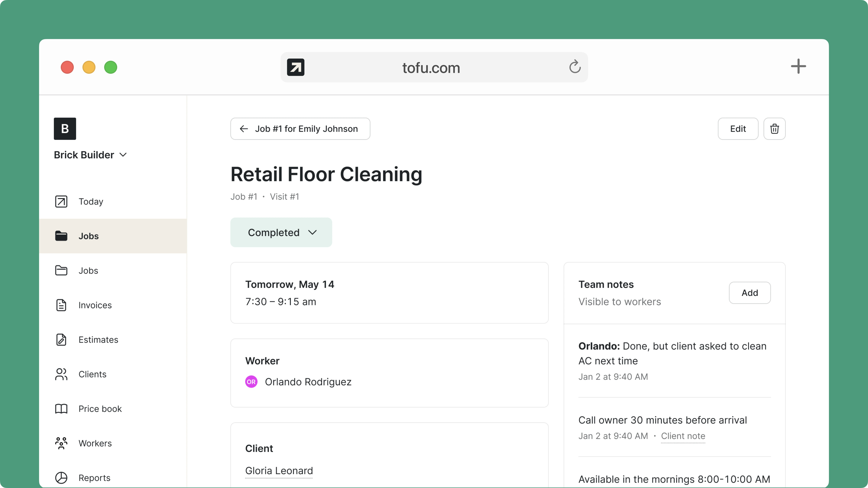This screenshot has height=488, width=868.
Task: Click the Edit button
Action: 738,129
